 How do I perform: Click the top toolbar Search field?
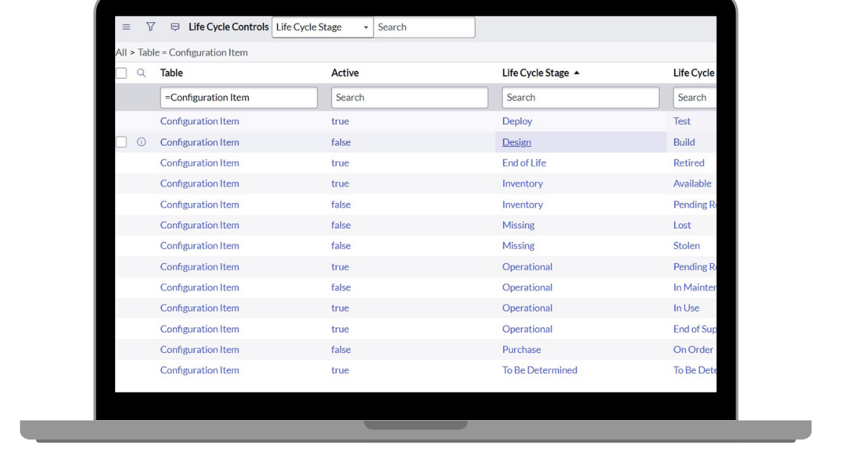(424, 27)
